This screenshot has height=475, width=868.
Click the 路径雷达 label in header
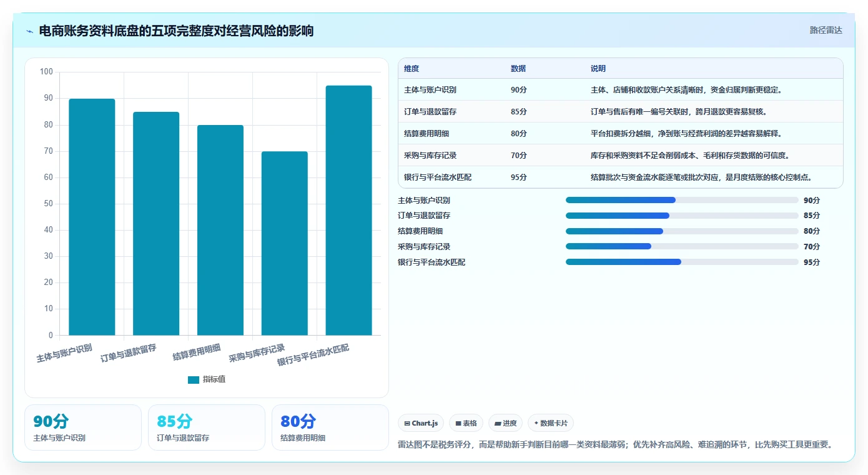click(826, 30)
